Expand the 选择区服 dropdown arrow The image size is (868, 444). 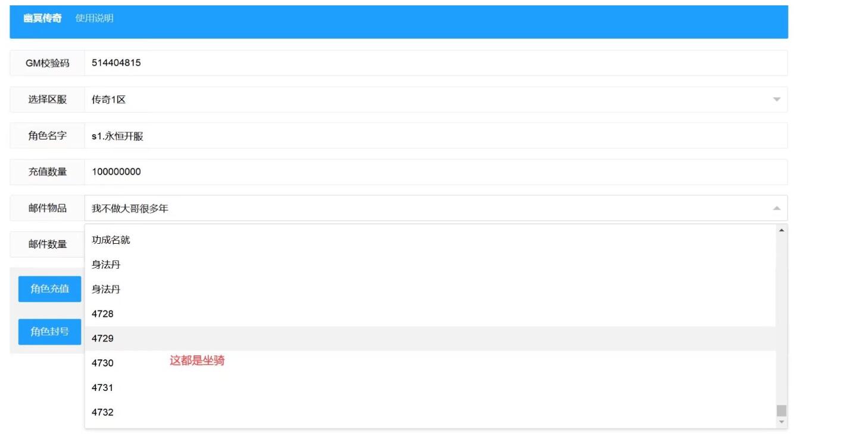(776, 100)
